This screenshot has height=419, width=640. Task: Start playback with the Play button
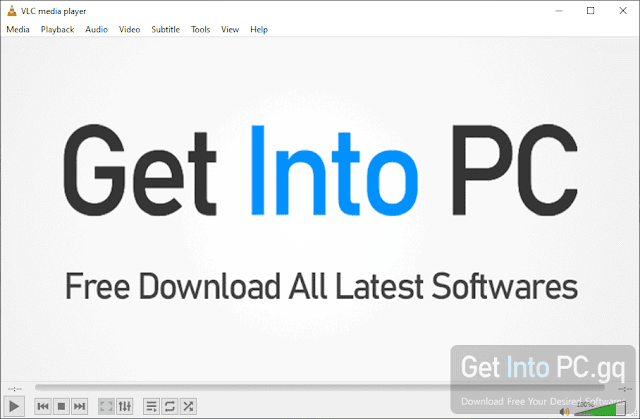coord(14,406)
